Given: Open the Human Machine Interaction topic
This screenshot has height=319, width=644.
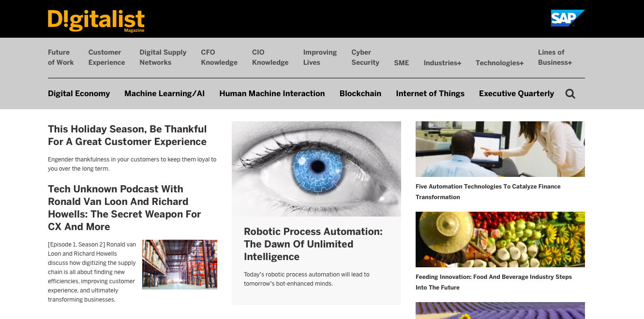Looking at the screenshot, I should click(x=272, y=94).
